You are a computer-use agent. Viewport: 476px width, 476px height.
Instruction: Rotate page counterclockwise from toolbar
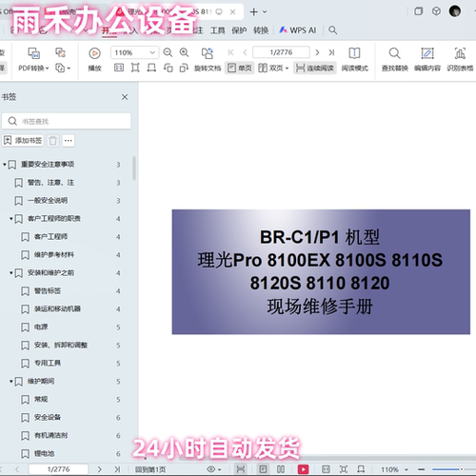(x=168, y=68)
